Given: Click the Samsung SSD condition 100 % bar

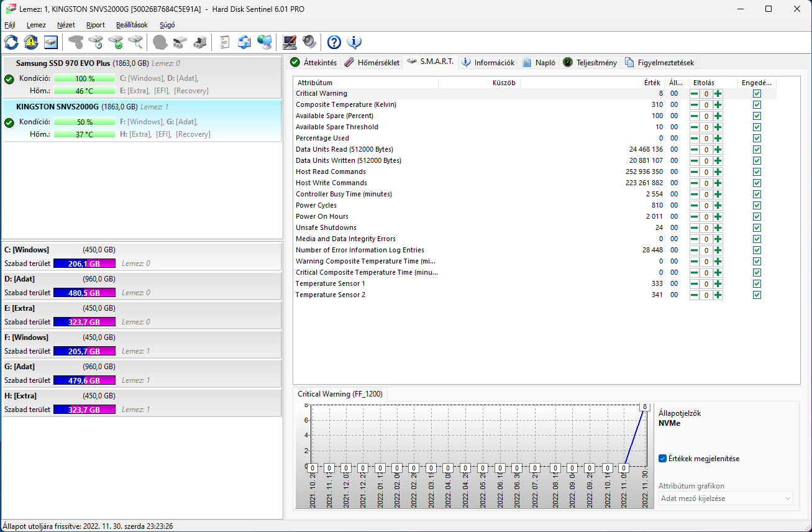Looking at the screenshot, I should (84, 79).
